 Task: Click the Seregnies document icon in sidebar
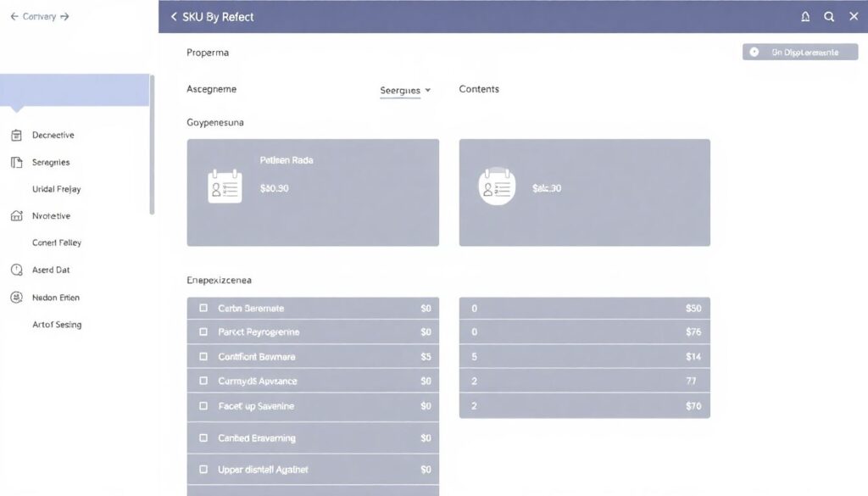[x=16, y=162]
